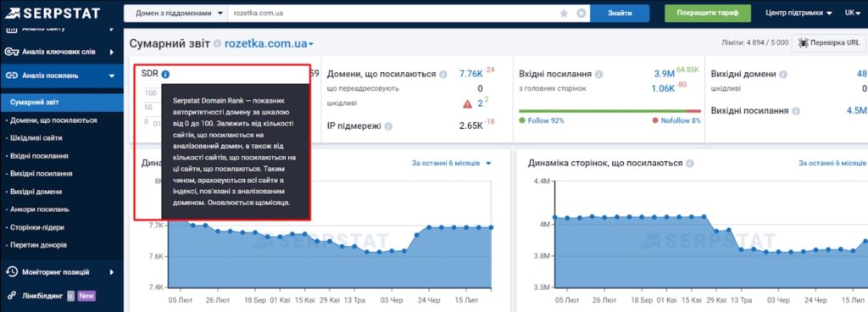Click the star favorite icon in search bar
The width and height of the screenshot is (868, 312).
(564, 14)
